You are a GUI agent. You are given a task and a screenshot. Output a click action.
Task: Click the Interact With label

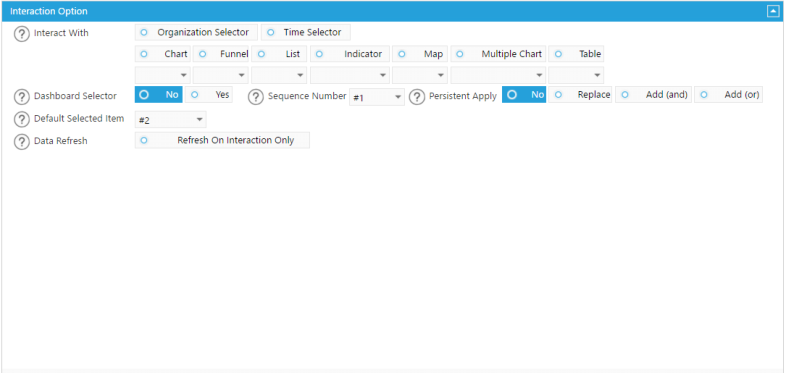(61, 33)
